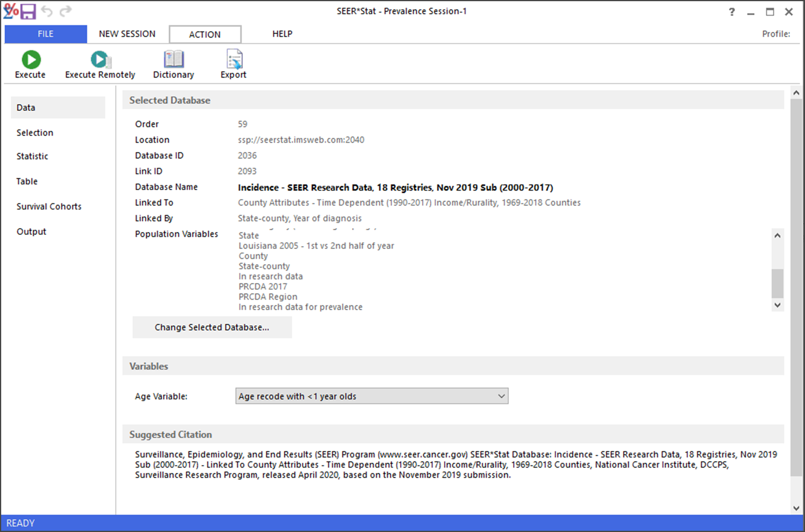Viewport: 805px width, 532px height.
Task: Open the FILE menu tab
Action: pos(46,34)
